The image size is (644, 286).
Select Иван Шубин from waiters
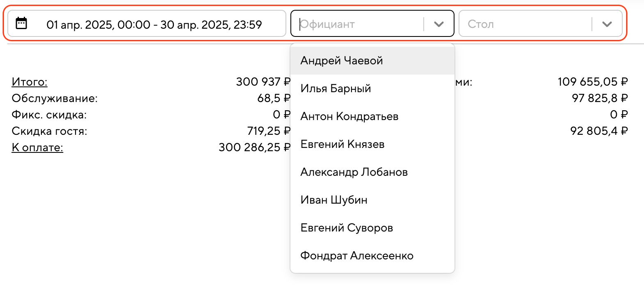click(334, 200)
